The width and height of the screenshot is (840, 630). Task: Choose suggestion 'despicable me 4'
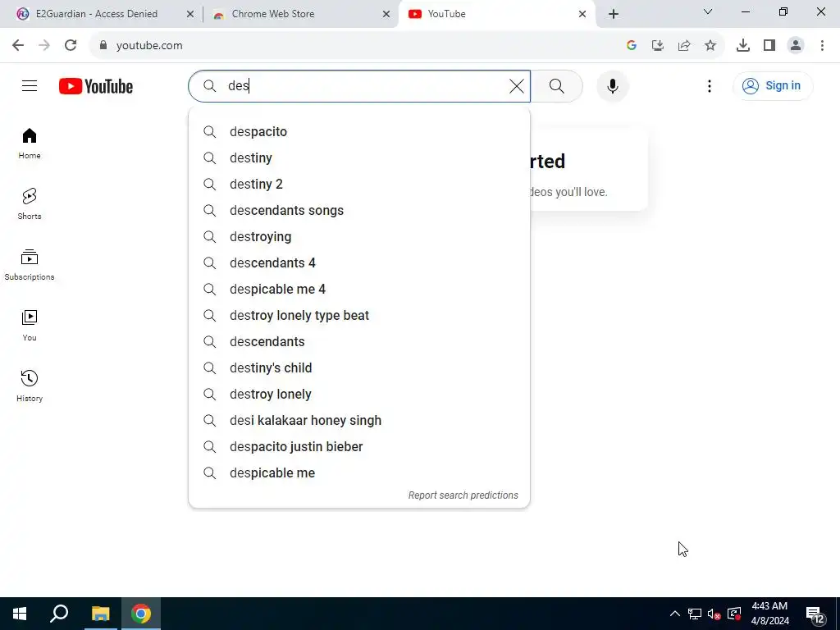[359, 290]
